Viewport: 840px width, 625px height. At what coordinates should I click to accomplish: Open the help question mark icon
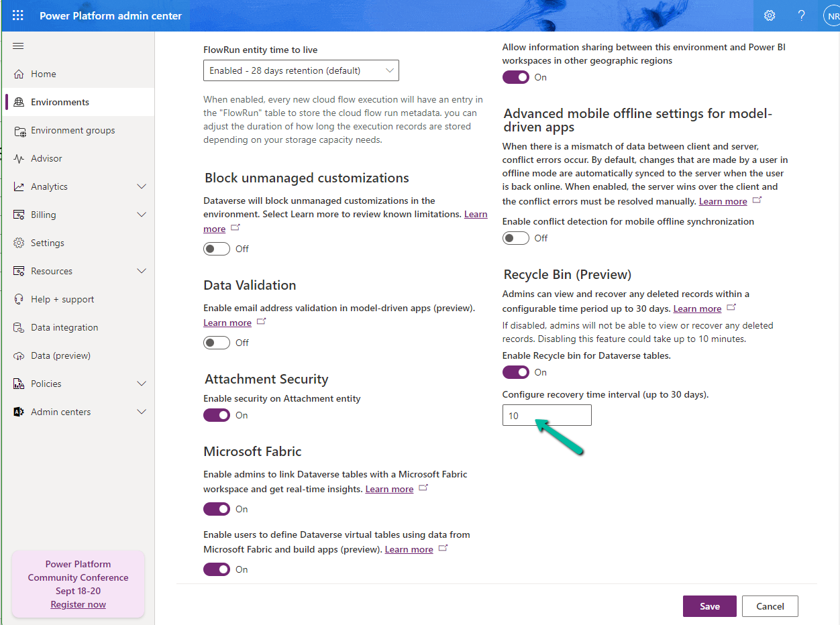801,15
